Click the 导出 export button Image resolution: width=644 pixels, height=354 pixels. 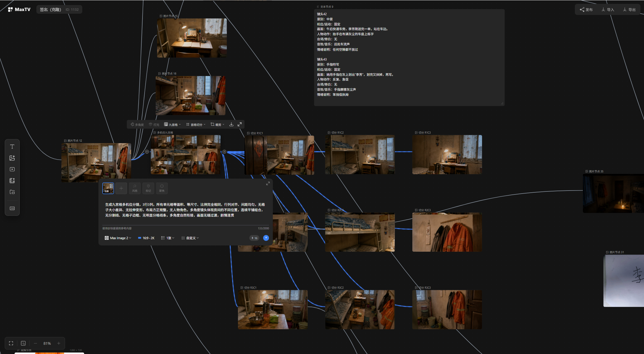click(629, 10)
